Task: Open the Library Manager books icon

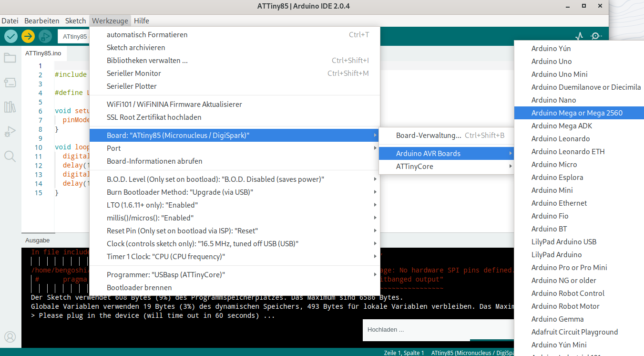Action: tap(10, 107)
